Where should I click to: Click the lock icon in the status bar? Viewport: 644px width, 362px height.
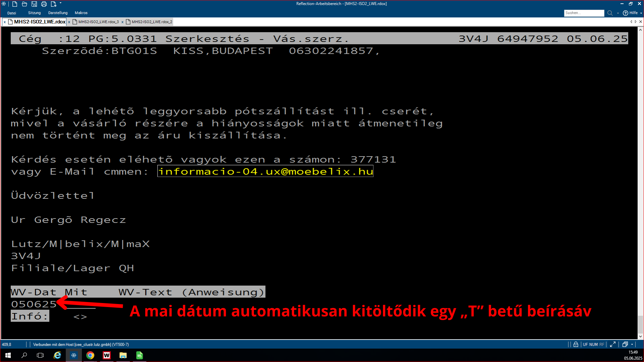[x=576, y=345]
